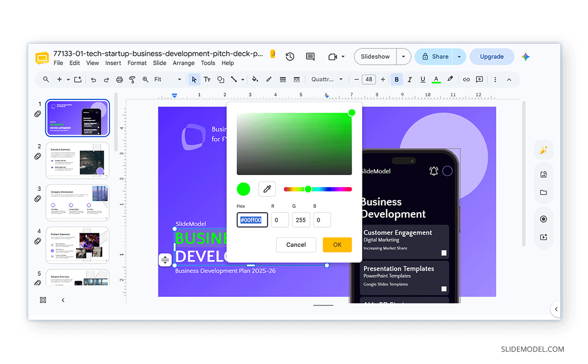Click the paint format roller icon
This screenshot has height=364, width=588.
[132, 79]
